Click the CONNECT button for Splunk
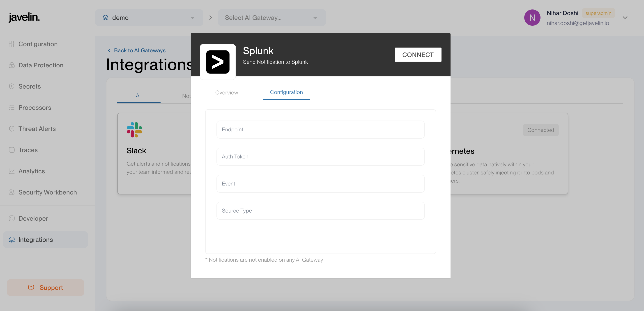Screen dimensions: 644x311 (x=418, y=55)
